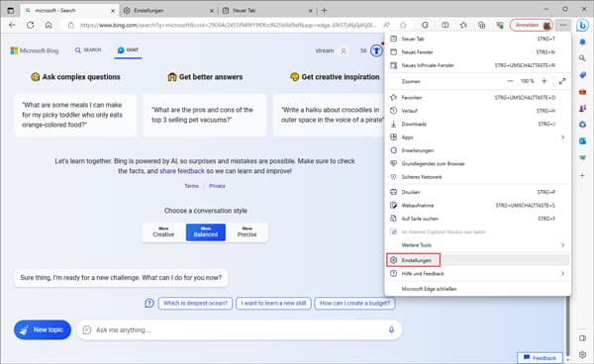Click 'Which is deepest ocean?' suggestion
The image size is (594, 364).
[x=195, y=303]
